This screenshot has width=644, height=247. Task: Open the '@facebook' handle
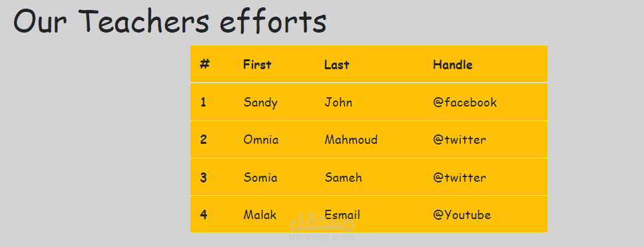click(464, 102)
